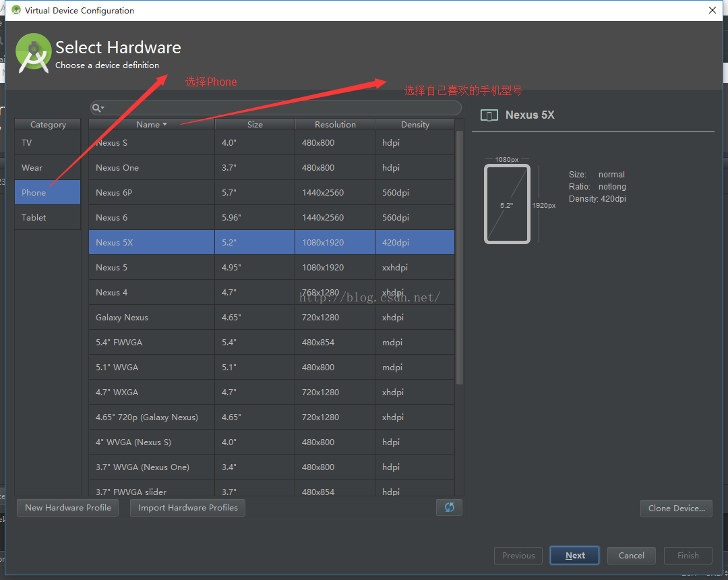
Task: Select the Nexus 6 device row
Action: click(x=272, y=217)
